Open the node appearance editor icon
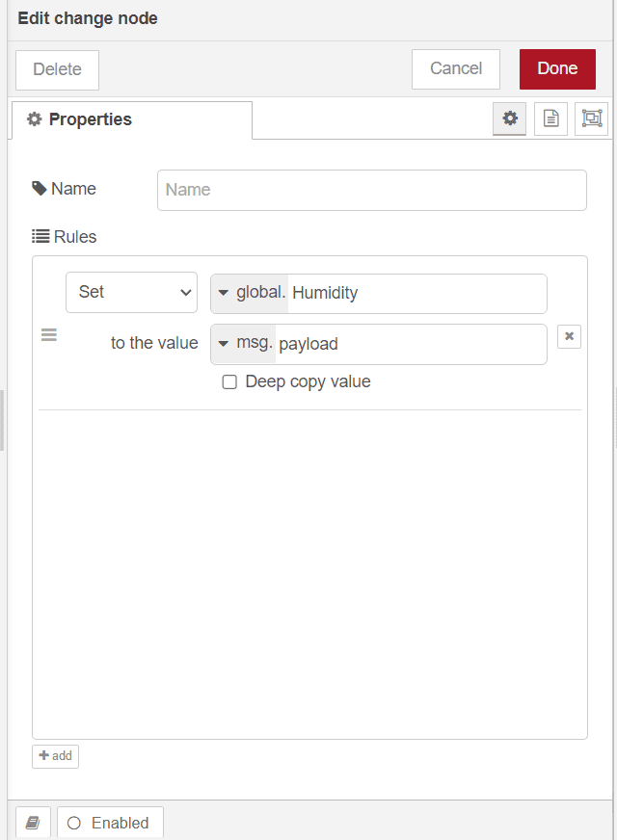Image resolution: width=617 pixels, height=840 pixels. (x=591, y=118)
